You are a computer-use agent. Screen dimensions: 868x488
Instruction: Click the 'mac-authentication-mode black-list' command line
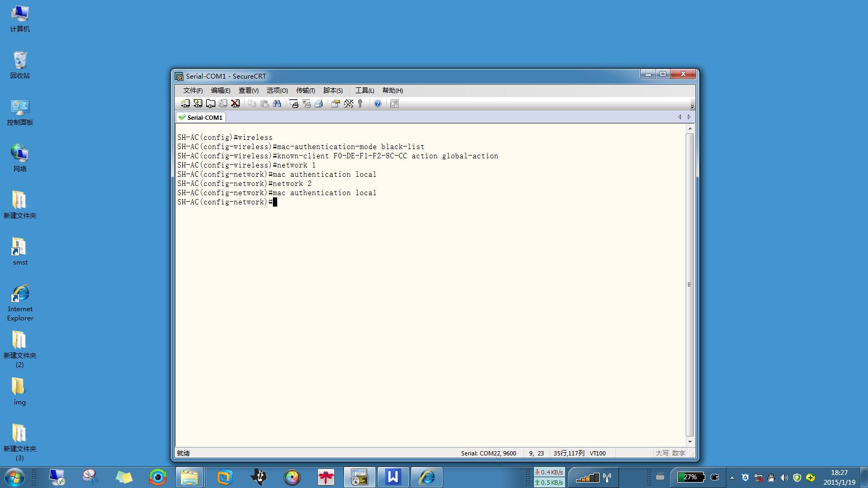301,146
